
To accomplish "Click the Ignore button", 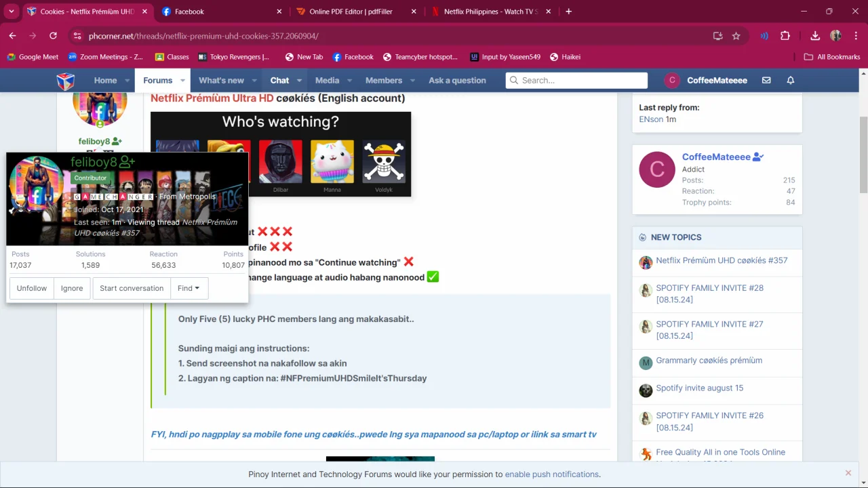I will pyautogui.click(x=72, y=288).
